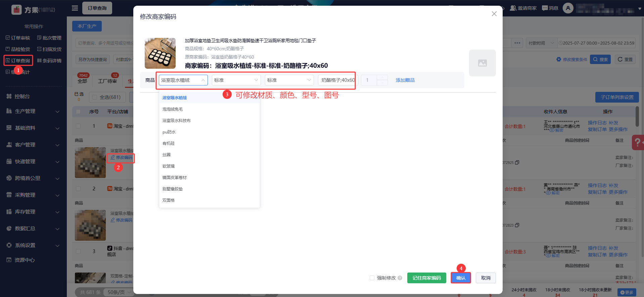The height and width of the screenshot is (297, 644).
Task: Select 浴室吸水科技布 option
Action: (x=210, y=121)
